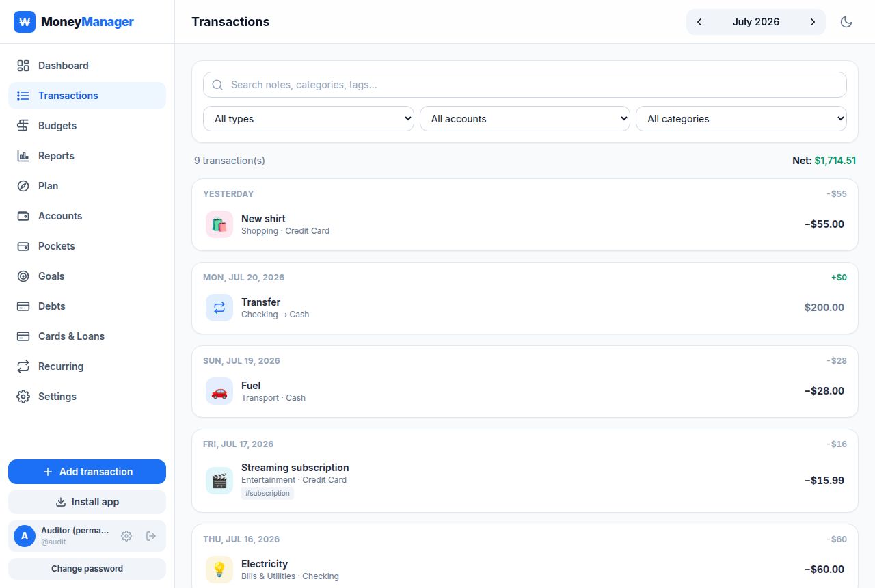The width and height of the screenshot is (875, 588).
Task: Click the @audit username text
Action: click(x=53, y=542)
